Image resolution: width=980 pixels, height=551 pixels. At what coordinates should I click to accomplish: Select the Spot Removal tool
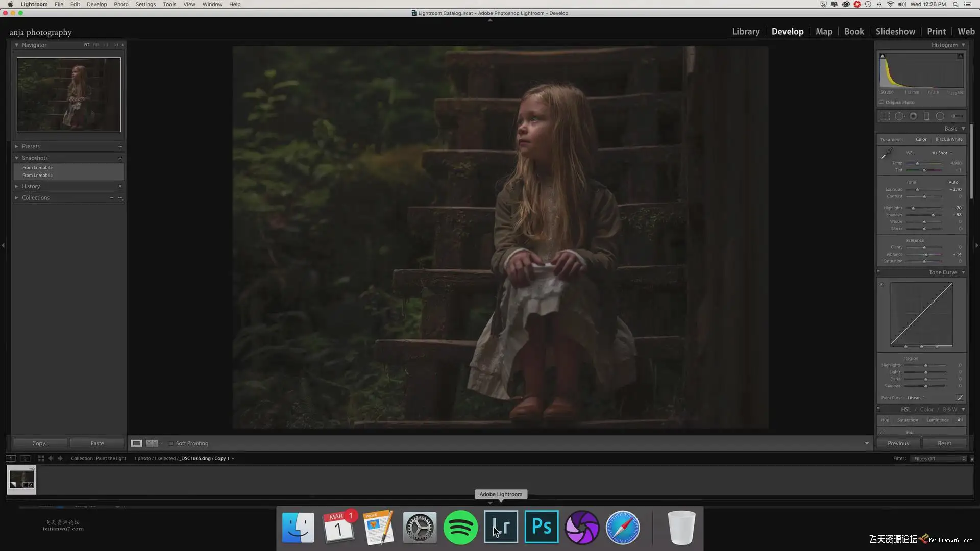899,116
